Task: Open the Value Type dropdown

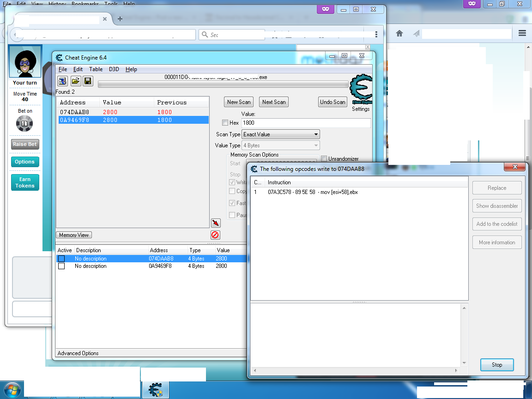Action: coord(281,145)
